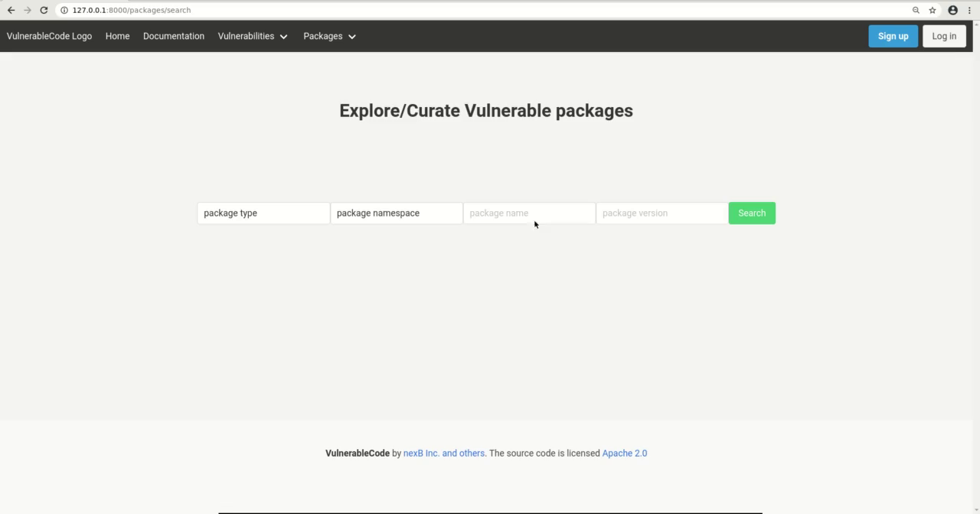
Task: Click the page info icon in address bar
Action: coord(63,10)
